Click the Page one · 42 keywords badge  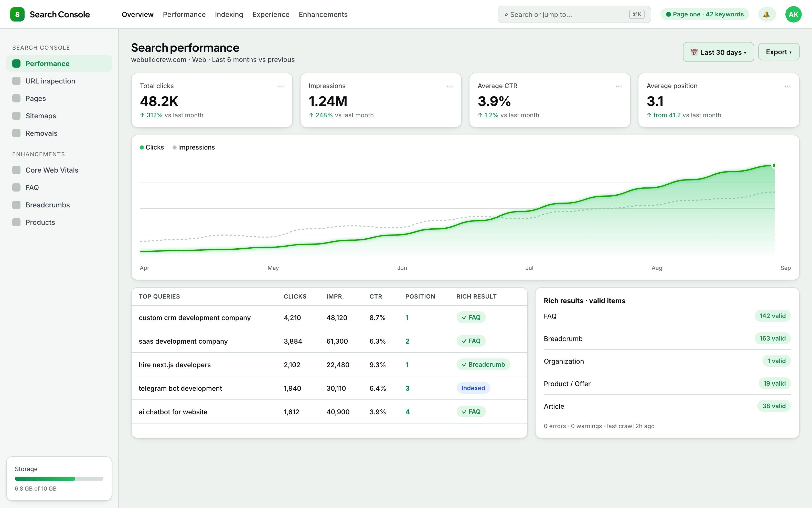[x=704, y=14]
